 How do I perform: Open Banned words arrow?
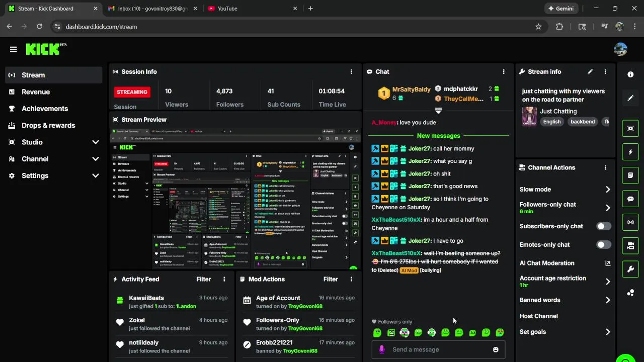click(x=608, y=300)
